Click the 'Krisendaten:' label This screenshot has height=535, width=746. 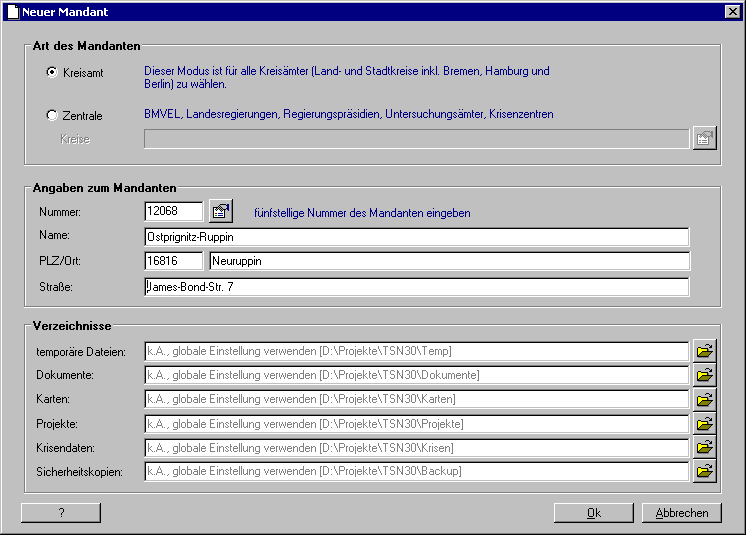tap(65, 448)
